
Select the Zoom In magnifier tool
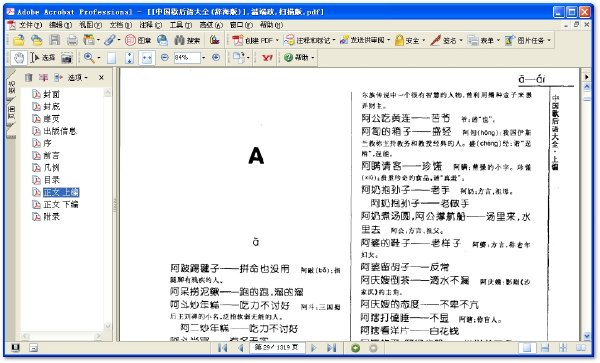89,58
